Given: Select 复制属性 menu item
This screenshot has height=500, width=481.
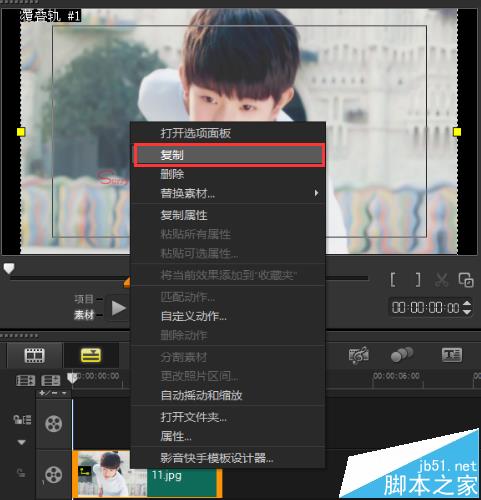Looking at the screenshot, I should [184, 215].
